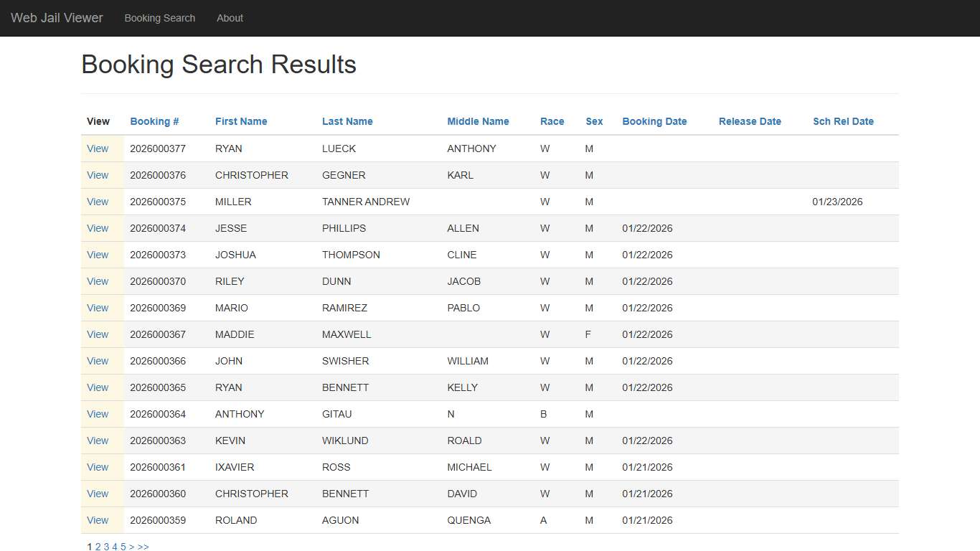
Task: Open the About page
Action: click(x=230, y=18)
